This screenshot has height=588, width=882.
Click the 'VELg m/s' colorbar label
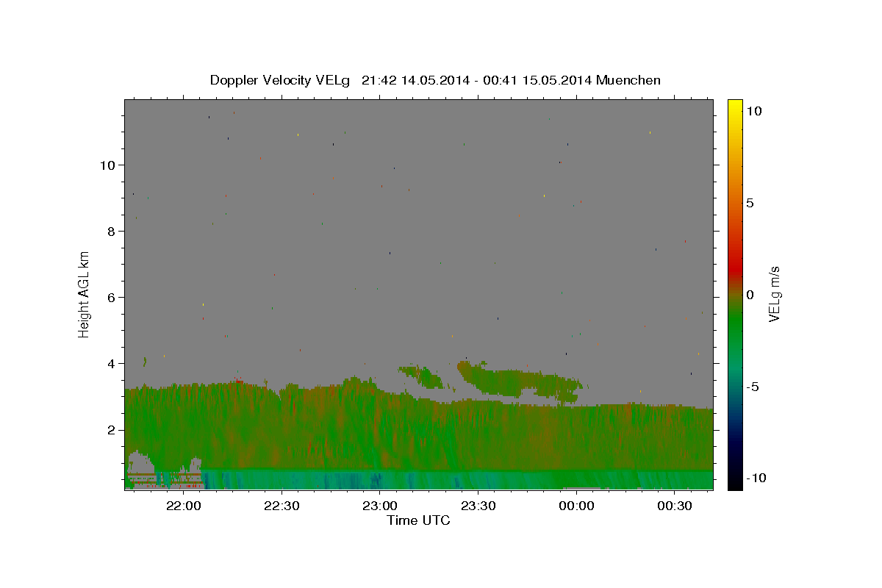coord(774,295)
